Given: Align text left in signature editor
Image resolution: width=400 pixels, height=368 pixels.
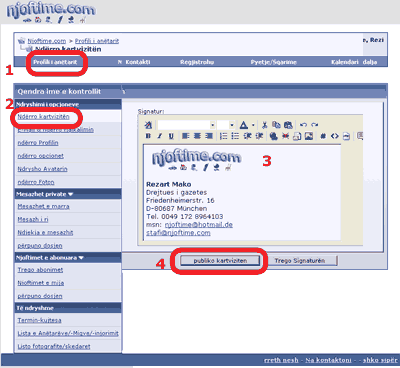Looking at the screenshot, I should 186,136.
